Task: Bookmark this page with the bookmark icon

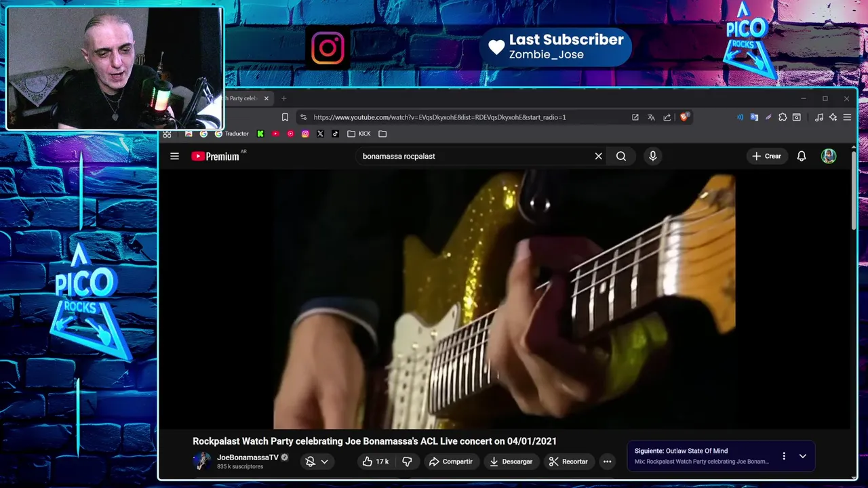Action: pyautogui.click(x=285, y=117)
